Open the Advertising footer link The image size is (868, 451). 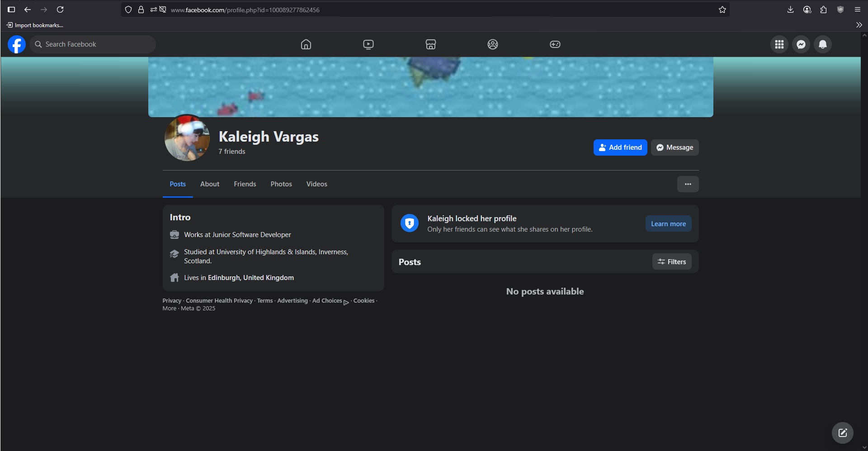(292, 301)
